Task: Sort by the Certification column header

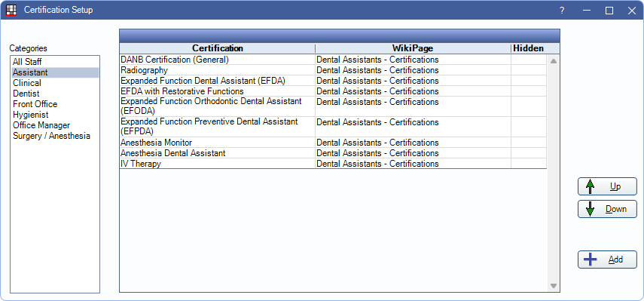Action: [217, 48]
